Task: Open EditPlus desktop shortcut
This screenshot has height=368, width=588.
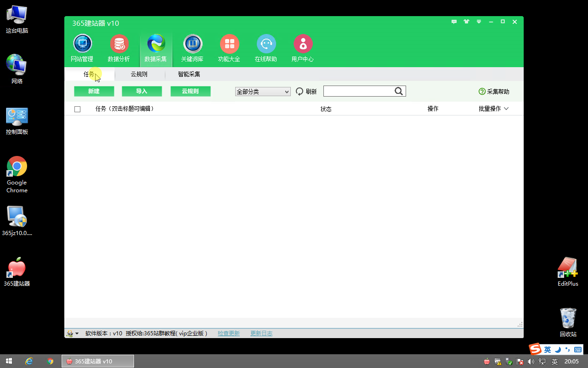Action: tap(568, 267)
